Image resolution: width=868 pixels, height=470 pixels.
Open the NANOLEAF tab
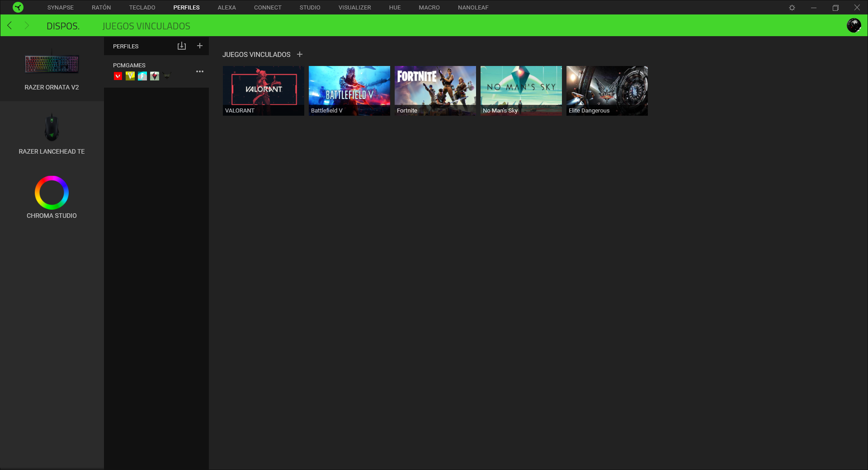pyautogui.click(x=473, y=8)
